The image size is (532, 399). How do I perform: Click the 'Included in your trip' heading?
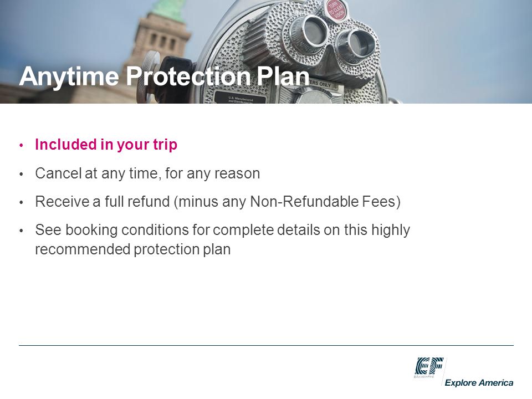pos(106,145)
